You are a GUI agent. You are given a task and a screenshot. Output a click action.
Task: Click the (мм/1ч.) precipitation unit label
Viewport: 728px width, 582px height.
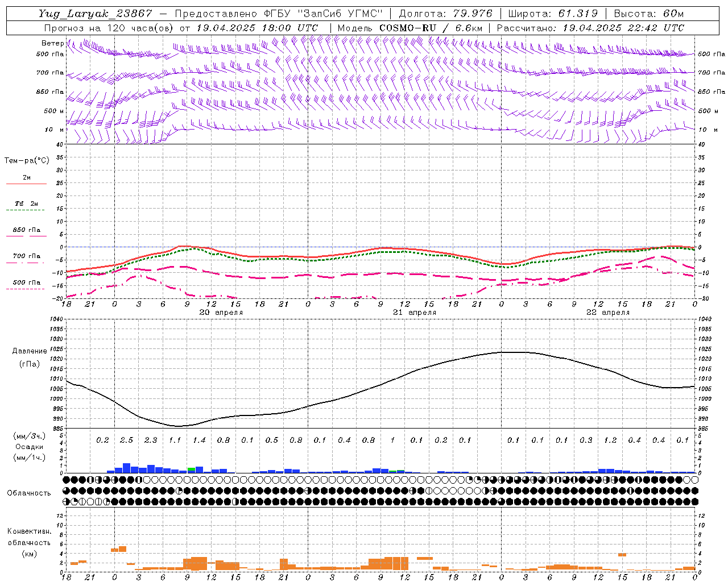point(29,458)
